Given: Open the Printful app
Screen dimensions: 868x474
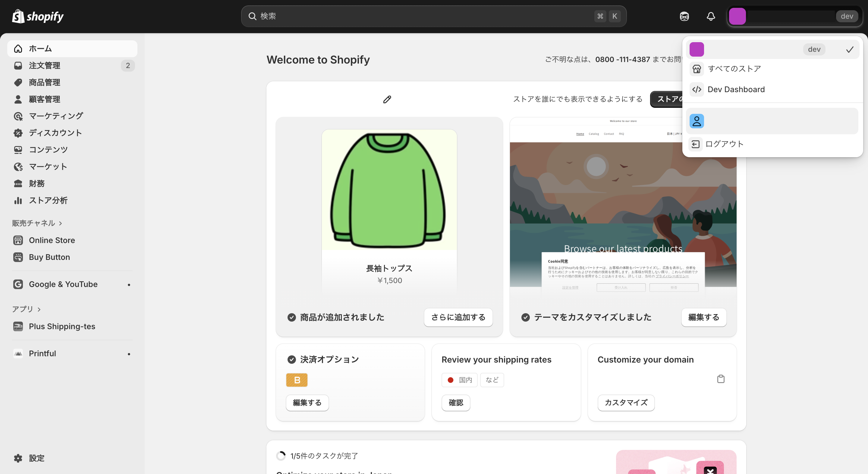Looking at the screenshot, I should [x=42, y=353].
